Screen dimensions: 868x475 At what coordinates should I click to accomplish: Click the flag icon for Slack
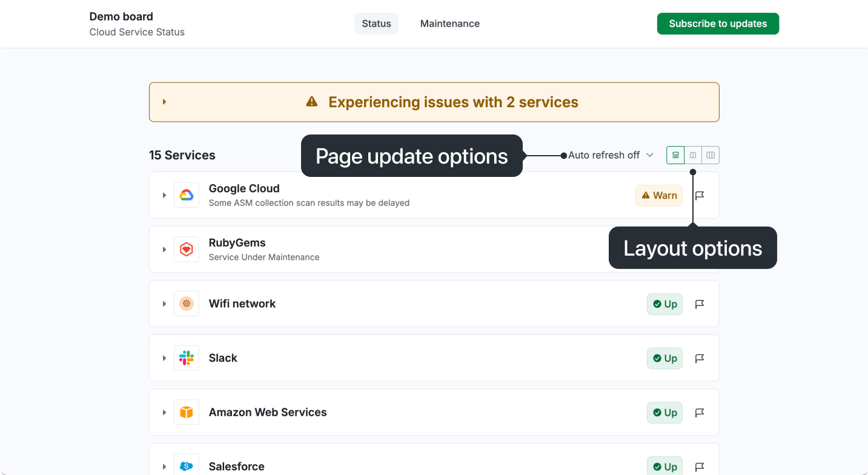tap(700, 359)
